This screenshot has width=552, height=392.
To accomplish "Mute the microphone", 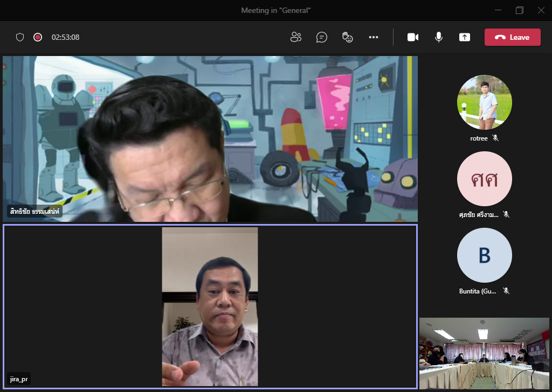I will pyautogui.click(x=439, y=37).
